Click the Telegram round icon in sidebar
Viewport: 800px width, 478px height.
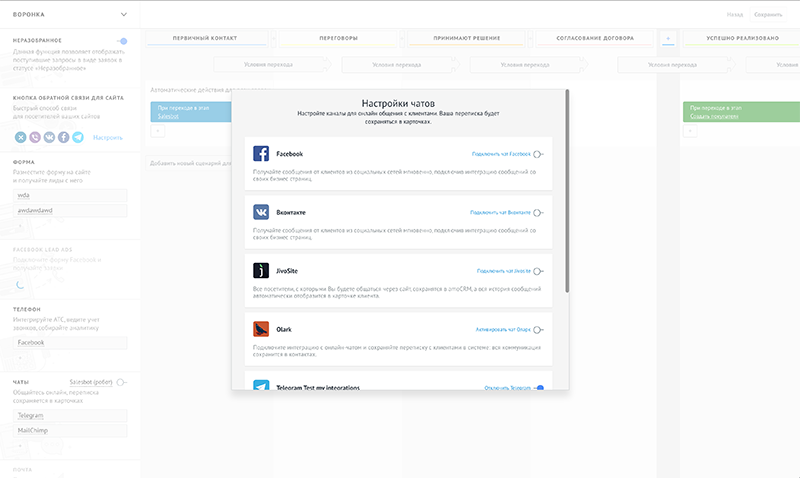point(78,137)
